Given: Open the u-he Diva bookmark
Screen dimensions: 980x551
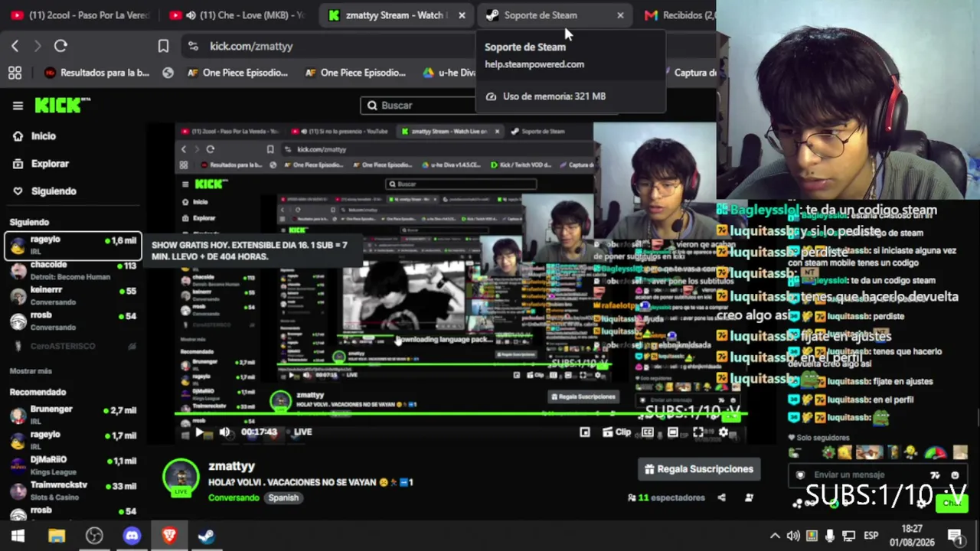Looking at the screenshot, I should 449,73.
